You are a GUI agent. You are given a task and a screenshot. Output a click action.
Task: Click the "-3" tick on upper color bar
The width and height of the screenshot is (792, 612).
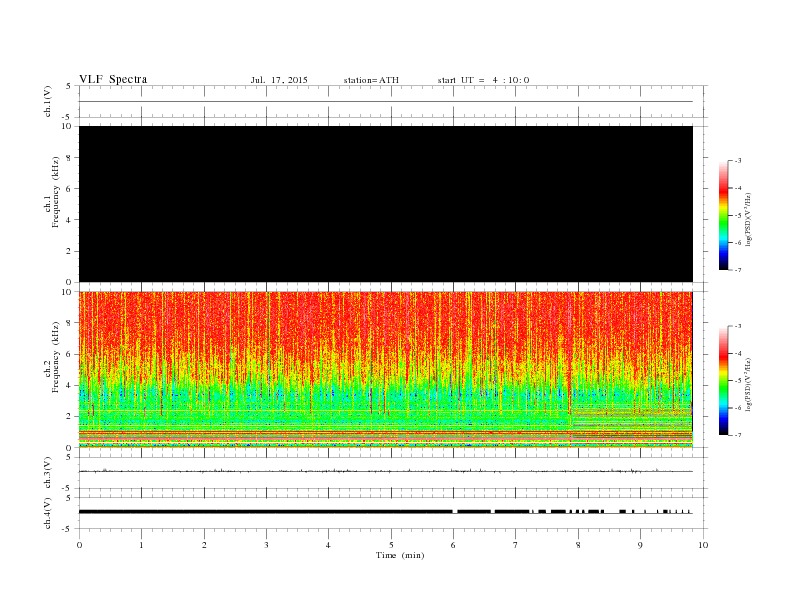pos(738,161)
